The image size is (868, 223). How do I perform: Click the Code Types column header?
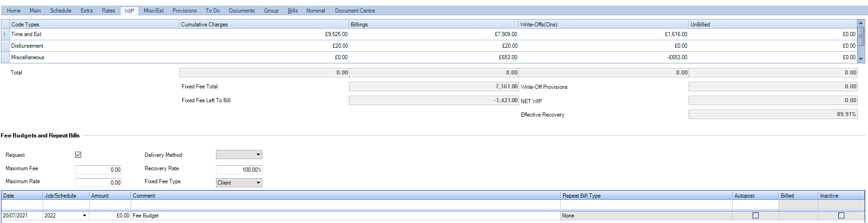(x=95, y=24)
